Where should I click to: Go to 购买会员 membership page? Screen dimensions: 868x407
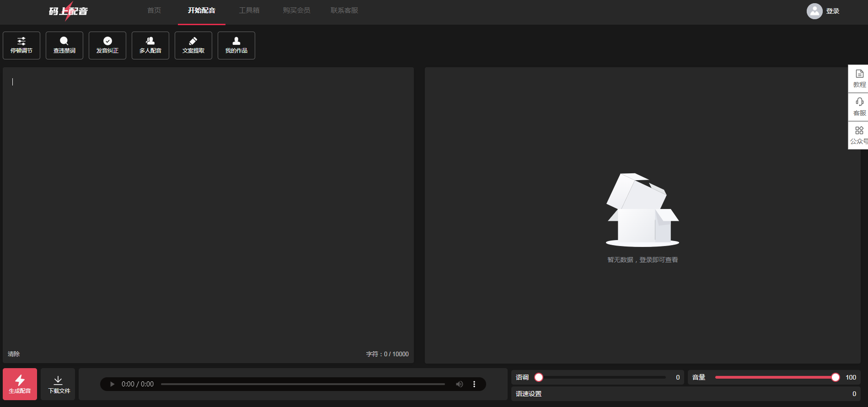(296, 11)
